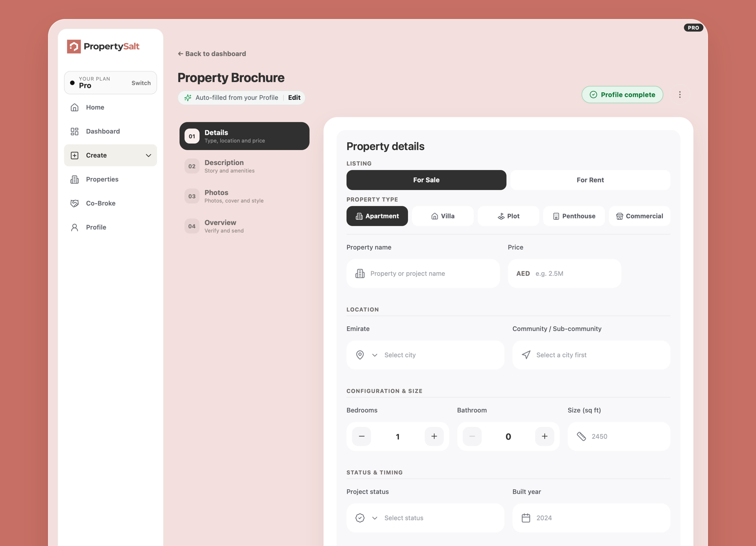This screenshot has width=756, height=546.
Task: Click the calendar icon in Built year field
Action: (x=526, y=518)
